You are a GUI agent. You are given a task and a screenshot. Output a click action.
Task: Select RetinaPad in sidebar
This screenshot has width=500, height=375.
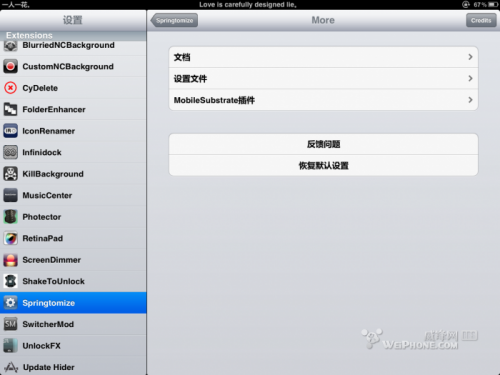(73, 238)
